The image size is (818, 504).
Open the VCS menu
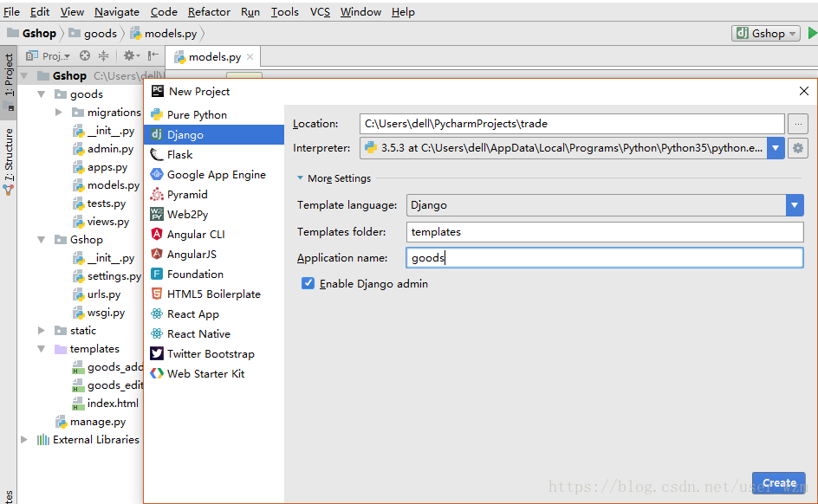coord(320,11)
